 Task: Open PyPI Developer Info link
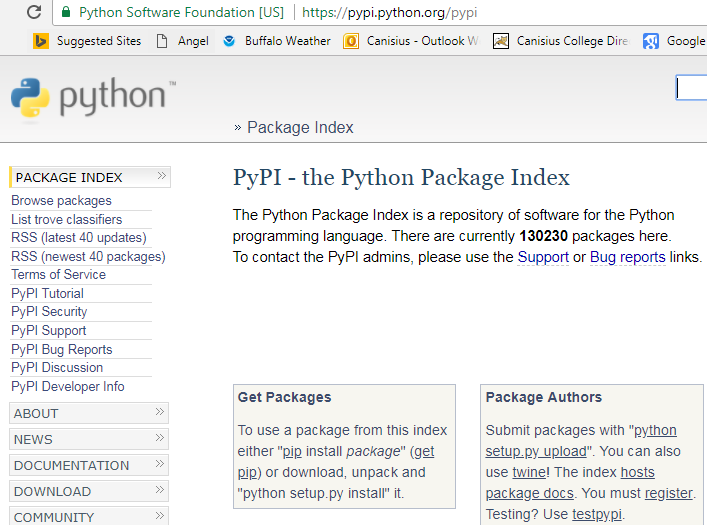pyautogui.click(x=68, y=386)
